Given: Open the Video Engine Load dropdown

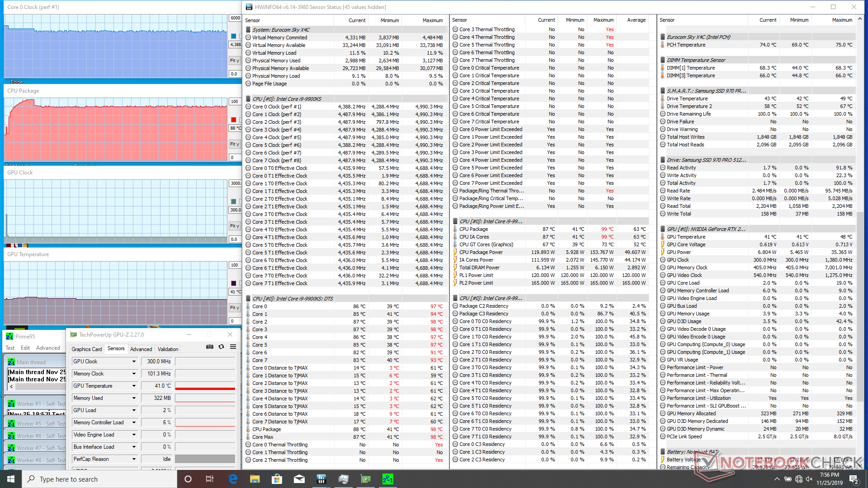Looking at the screenshot, I should (x=134, y=435).
